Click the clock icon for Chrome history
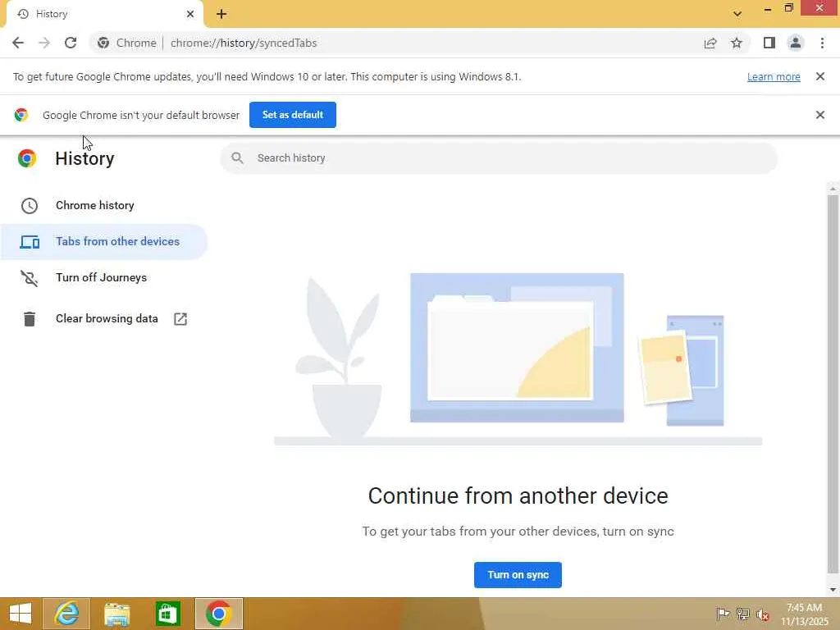 30,206
